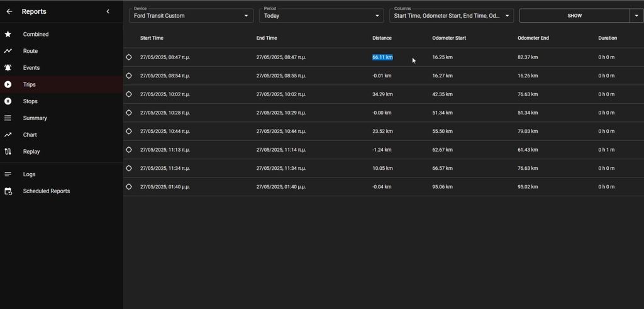Viewport: 644px width, 309px height.
Task: Open the Scheduled Reports calendar icon
Action: (8, 191)
